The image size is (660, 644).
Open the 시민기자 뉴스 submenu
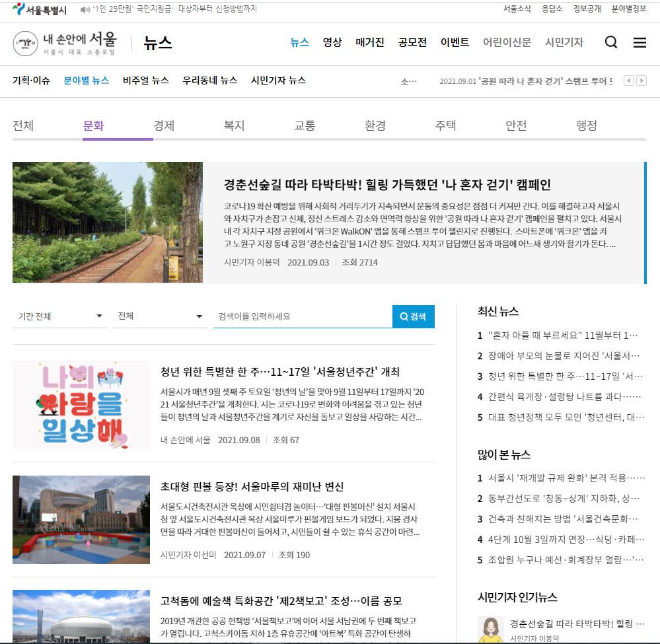click(x=278, y=81)
